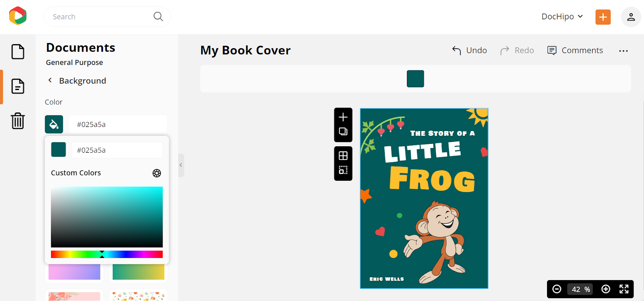
Task: Open the Comments panel
Action: 575,50
